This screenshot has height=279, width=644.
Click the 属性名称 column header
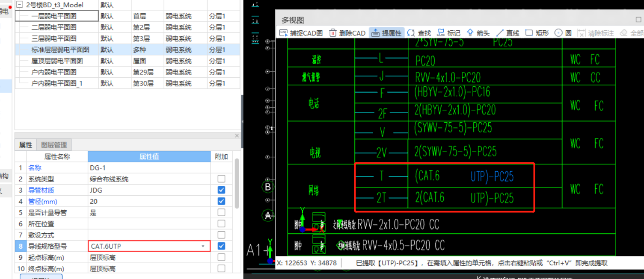click(x=57, y=156)
